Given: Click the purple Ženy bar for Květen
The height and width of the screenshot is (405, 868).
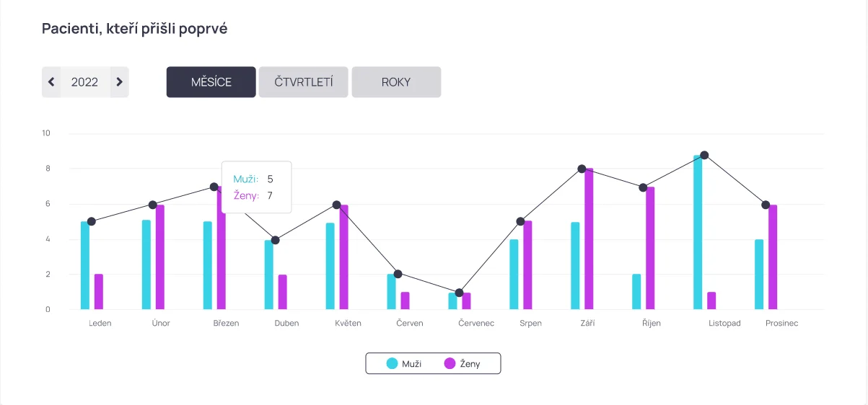Looking at the screenshot, I should click(x=344, y=257).
